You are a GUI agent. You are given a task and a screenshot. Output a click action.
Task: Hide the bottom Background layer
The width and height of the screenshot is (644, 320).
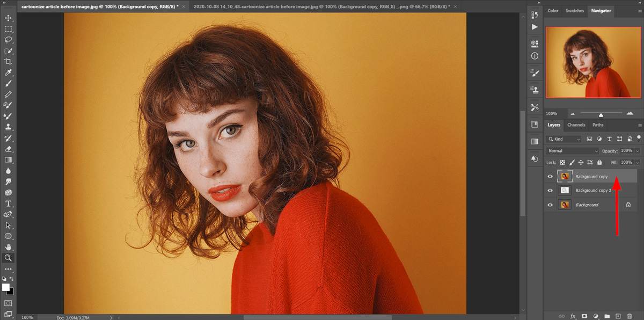click(550, 205)
